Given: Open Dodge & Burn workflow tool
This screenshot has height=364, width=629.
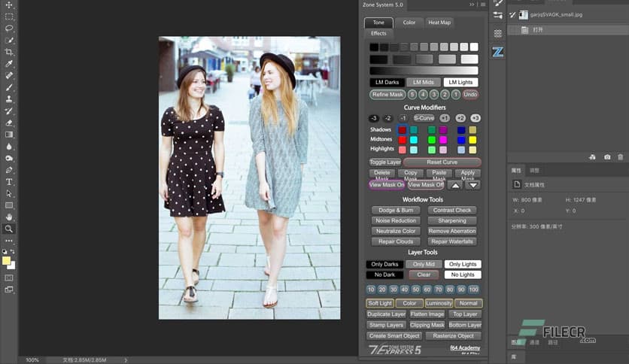Looking at the screenshot, I should tap(396, 210).
